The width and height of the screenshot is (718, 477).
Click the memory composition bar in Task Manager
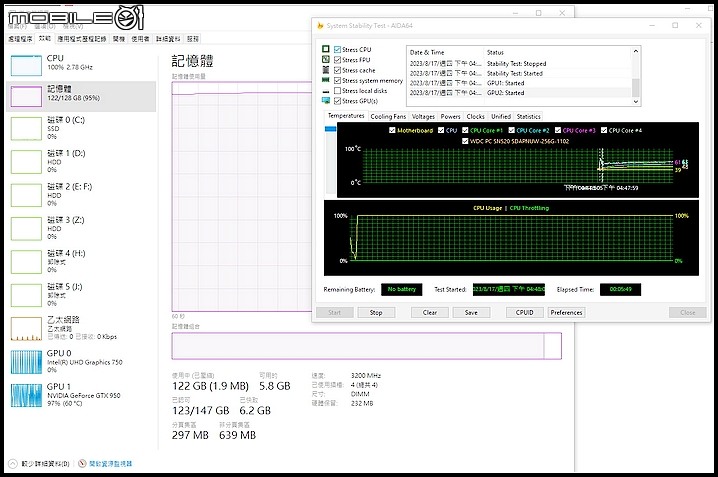(366, 346)
